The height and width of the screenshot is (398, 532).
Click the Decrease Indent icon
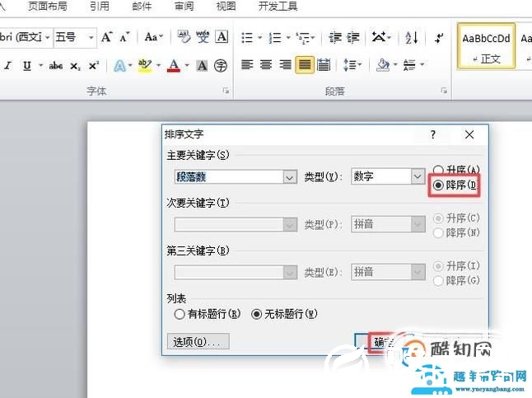335,37
